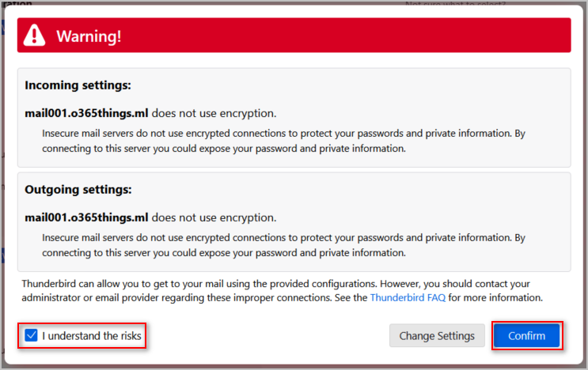588x370 pixels.
Task: Tick the I understand the risks checkbox
Action: pos(31,335)
